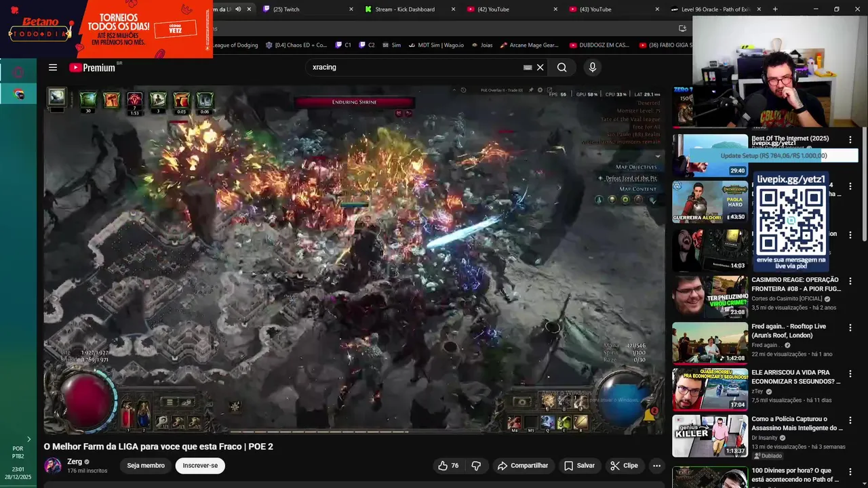Open Como a Polícia Capturou video title
This screenshot has height=488, width=868.
coord(797,424)
